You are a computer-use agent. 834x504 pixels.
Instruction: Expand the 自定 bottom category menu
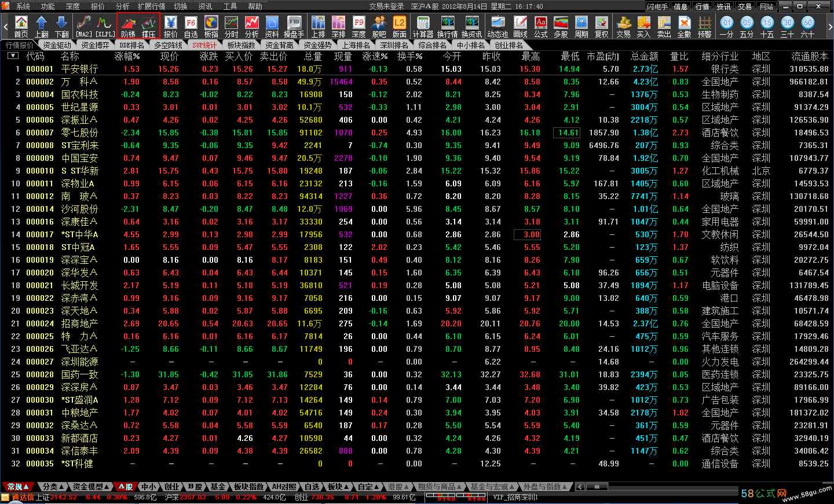(368, 487)
